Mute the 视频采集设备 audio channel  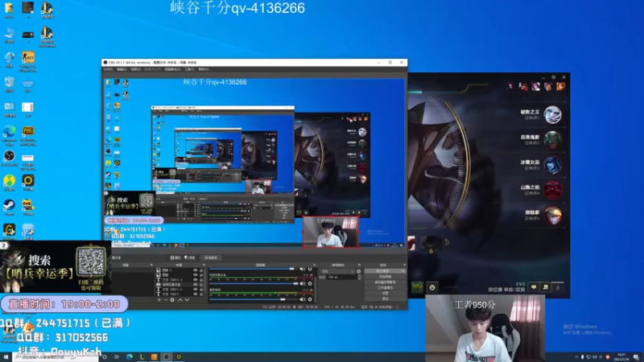coord(303,284)
